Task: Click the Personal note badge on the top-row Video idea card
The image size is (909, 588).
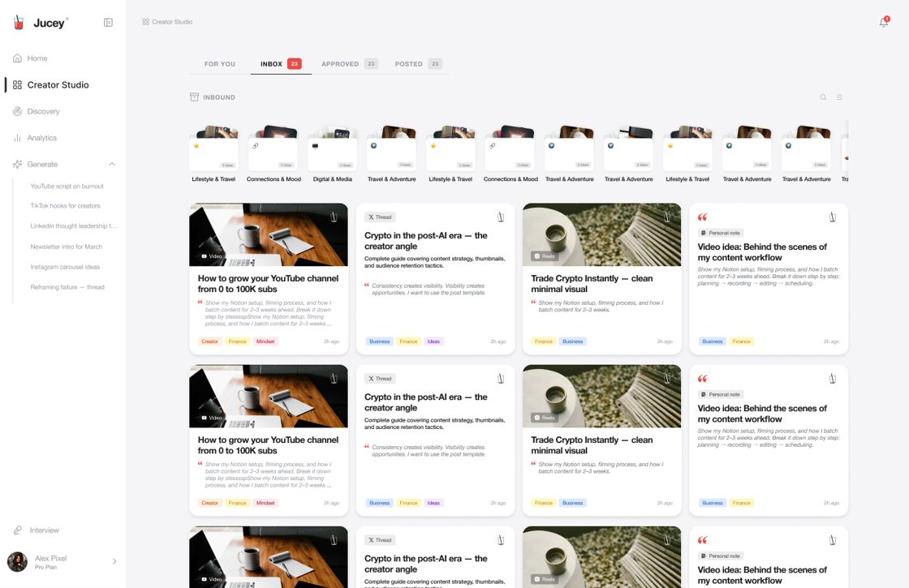Action: pos(721,233)
